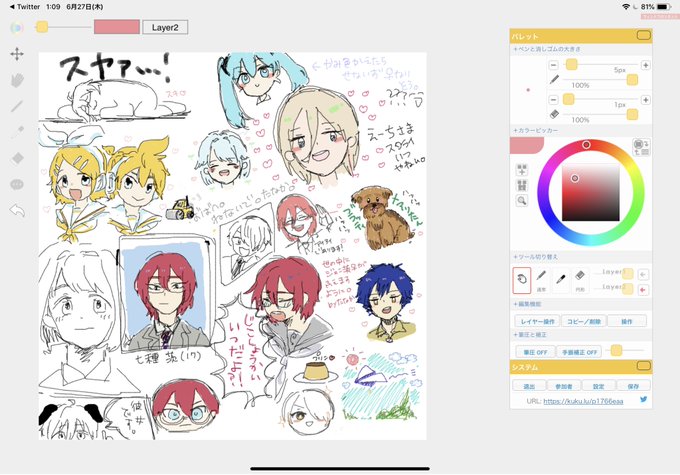The width and height of the screenshot is (680, 475).
Task: Adjust the top-left yellow slider handle
Action: (x=42, y=27)
